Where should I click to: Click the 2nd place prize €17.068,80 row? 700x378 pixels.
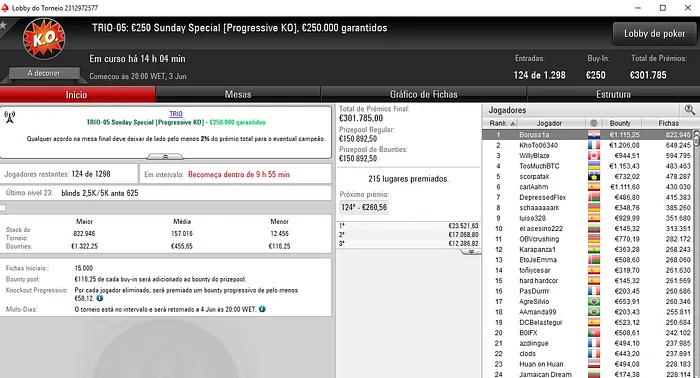coord(408,235)
